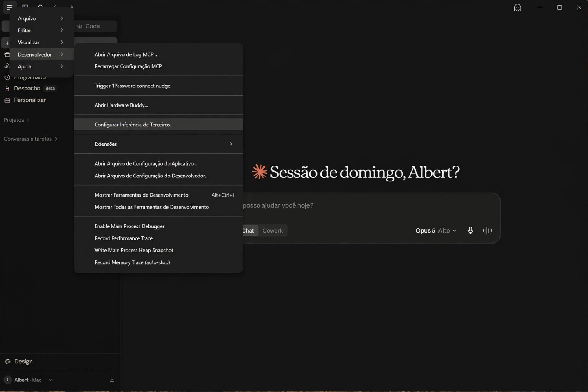Viewport: 588px width, 392px height.
Task: Open the Visualizar submenu
Action: [42, 42]
